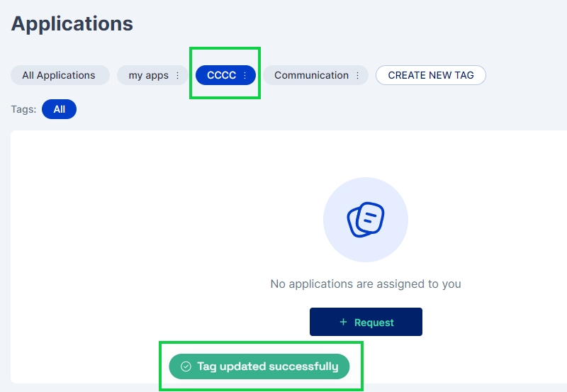This screenshot has width=567, height=392.
Task: Click the plus icon on Request button
Action: coord(344,322)
